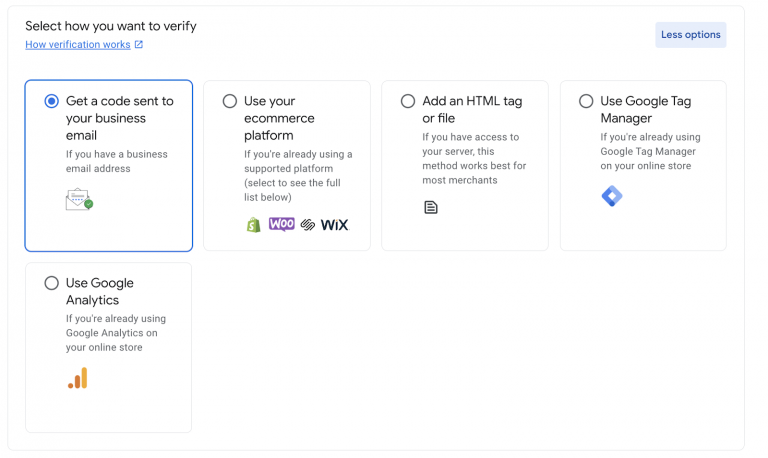Click the Shopify logo icon
Image resolution: width=768 pixels, height=458 pixels.
pyautogui.click(x=253, y=224)
